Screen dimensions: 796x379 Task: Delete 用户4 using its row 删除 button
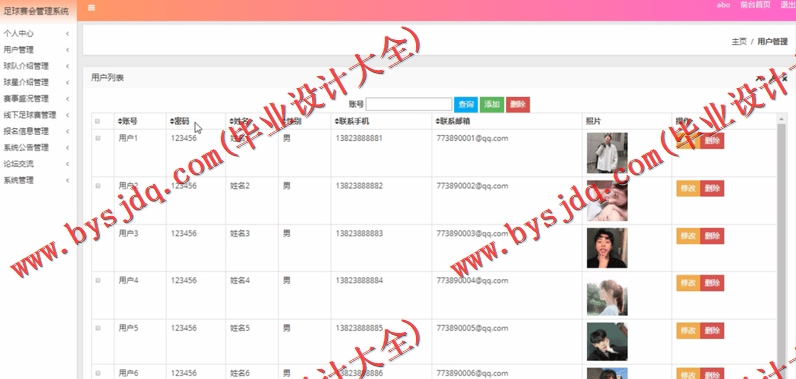point(712,283)
